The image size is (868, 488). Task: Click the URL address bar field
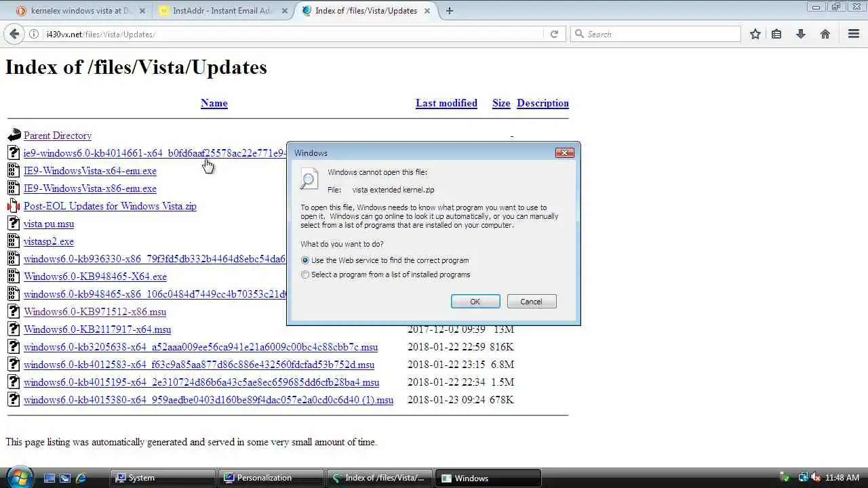292,34
